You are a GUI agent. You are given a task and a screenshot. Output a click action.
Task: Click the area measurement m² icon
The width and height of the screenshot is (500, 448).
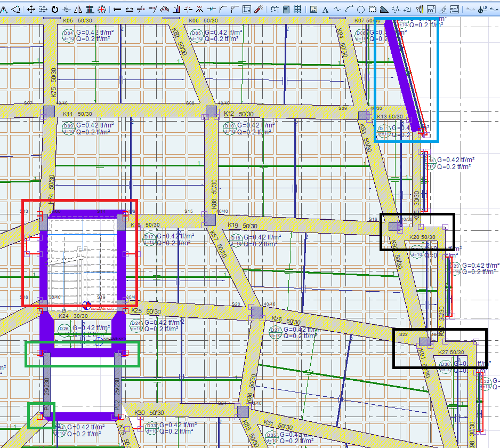click(x=431, y=9)
